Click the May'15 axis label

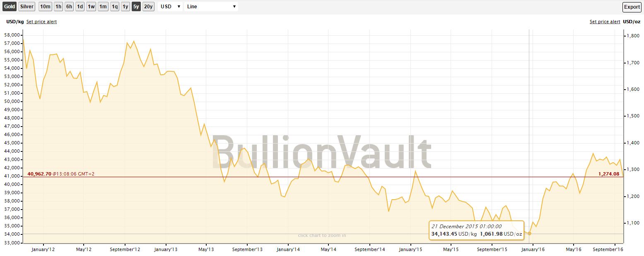click(451, 249)
